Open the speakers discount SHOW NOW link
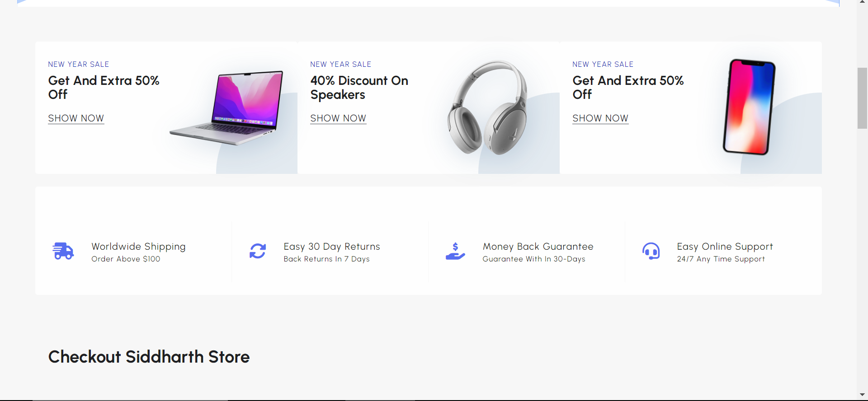 coord(338,118)
